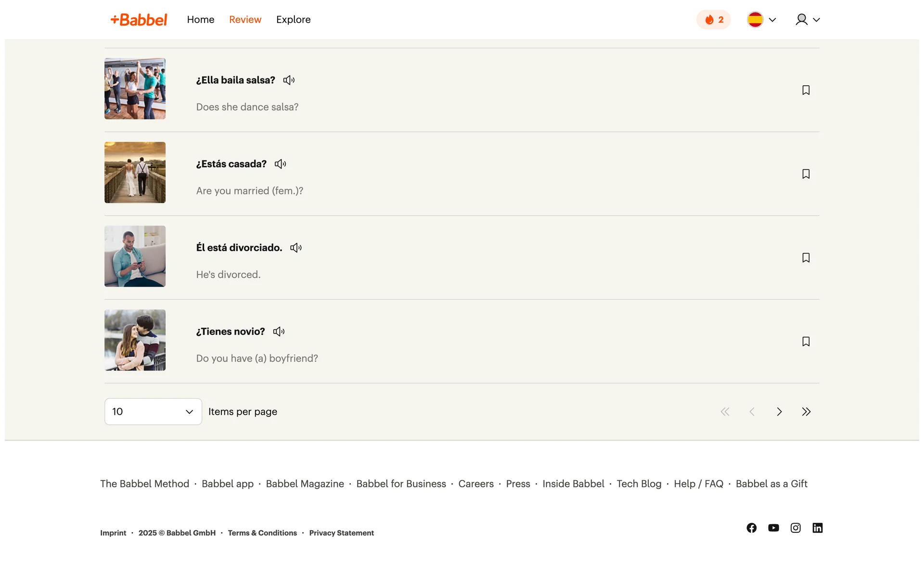The height and width of the screenshot is (578, 924).
Task: Play audio for Él está divorciado.
Action: coord(296,248)
